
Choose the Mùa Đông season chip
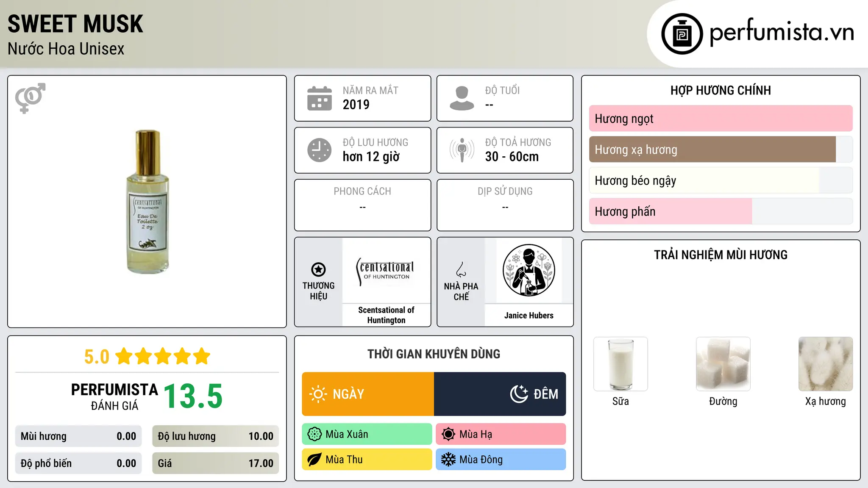(501, 460)
